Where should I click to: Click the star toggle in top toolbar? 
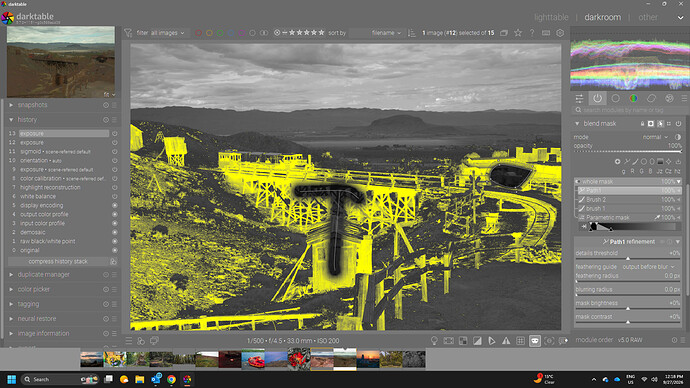518,33
